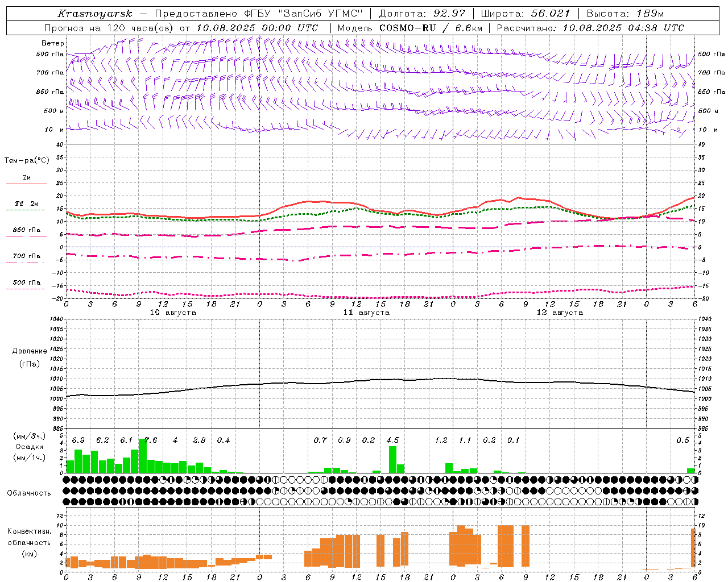Click the 'Осадки' precipitation label
The image size is (728, 582).
pos(29,447)
